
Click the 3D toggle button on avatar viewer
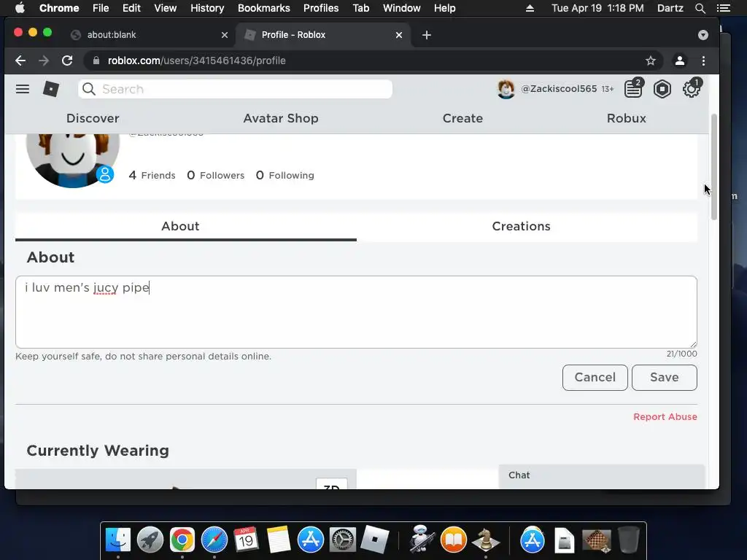click(332, 483)
